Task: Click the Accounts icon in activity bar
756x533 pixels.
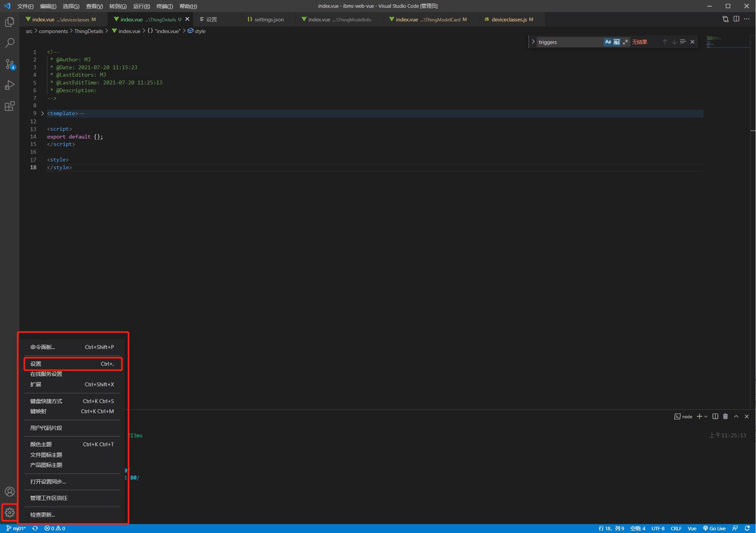Action: tap(10, 491)
